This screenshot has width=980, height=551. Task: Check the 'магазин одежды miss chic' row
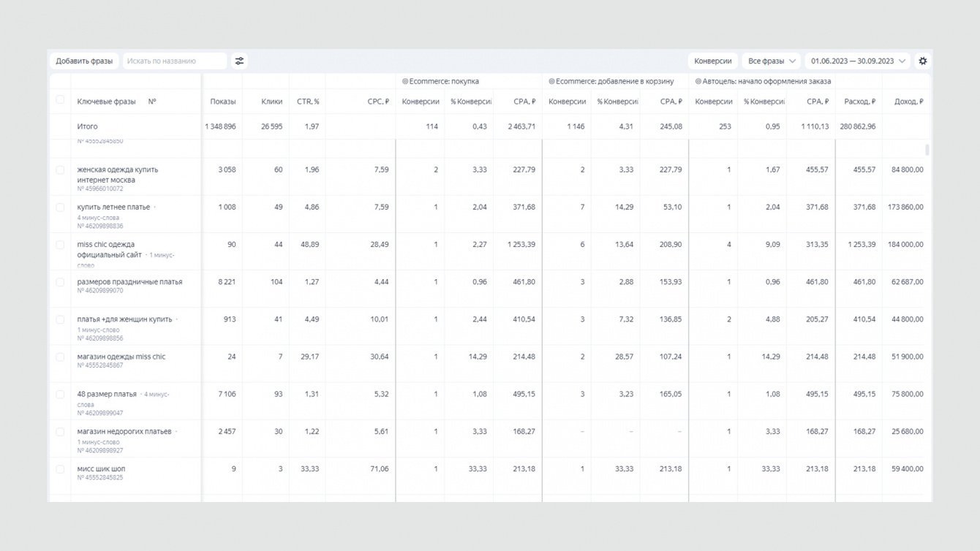click(x=60, y=357)
